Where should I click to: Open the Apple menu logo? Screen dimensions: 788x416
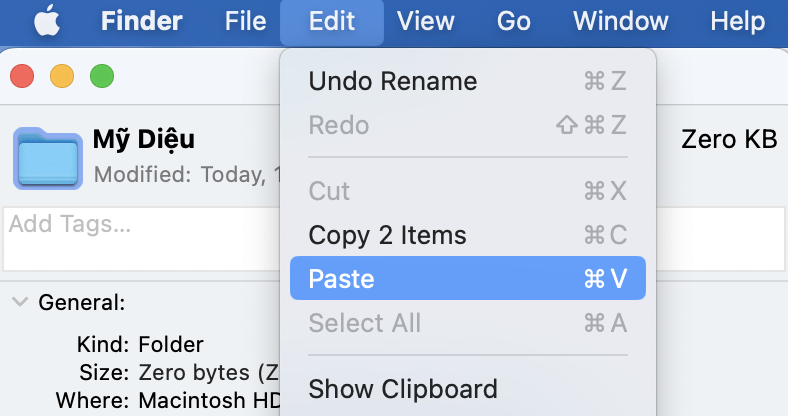[47, 21]
